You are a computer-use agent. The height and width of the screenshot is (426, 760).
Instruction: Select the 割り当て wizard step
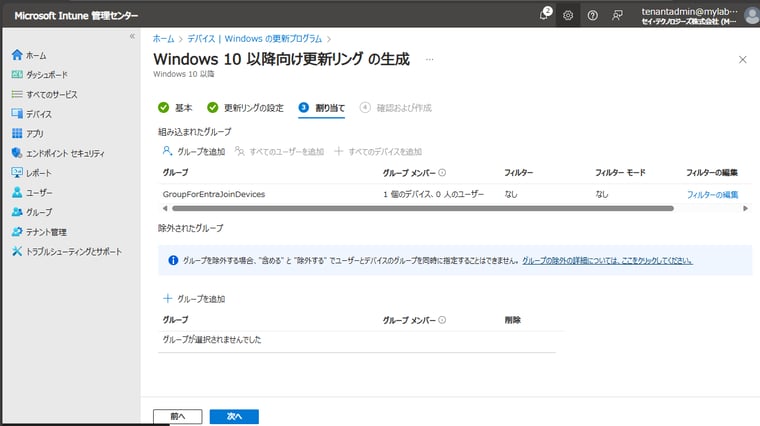pyautogui.click(x=322, y=108)
